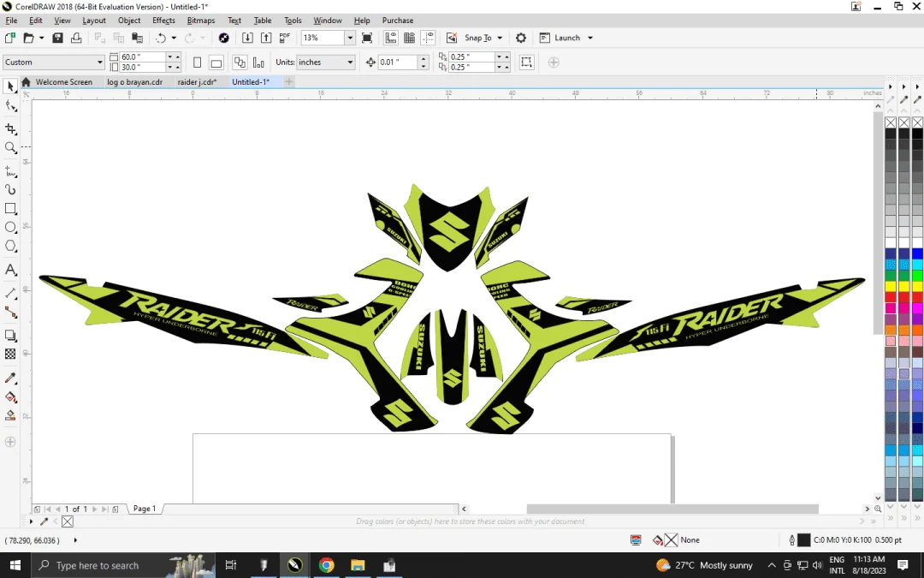The width and height of the screenshot is (924, 578).
Task: Select the Text tool
Action: (10, 270)
